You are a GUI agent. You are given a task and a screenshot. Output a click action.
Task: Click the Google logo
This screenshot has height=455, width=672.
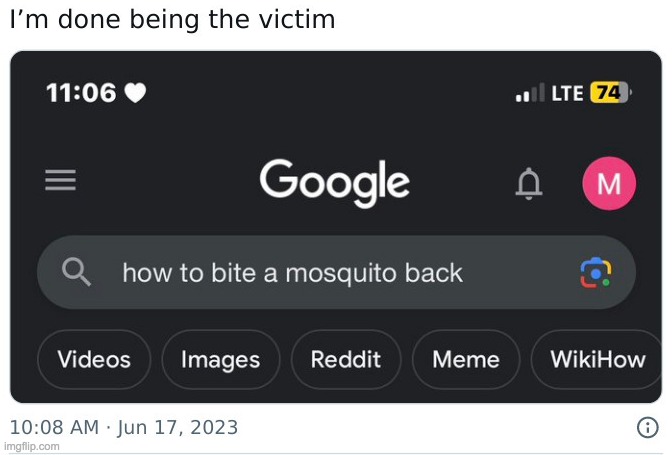click(x=334, y=183)
